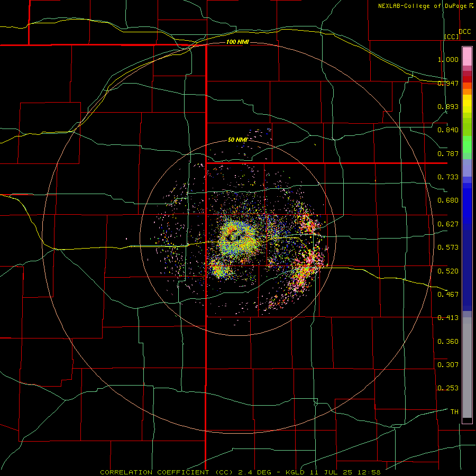Image resolution: width=476 pixels, height=476 pixels.
Task: Select the 0.947 legend value
Action: pos(448,83)
